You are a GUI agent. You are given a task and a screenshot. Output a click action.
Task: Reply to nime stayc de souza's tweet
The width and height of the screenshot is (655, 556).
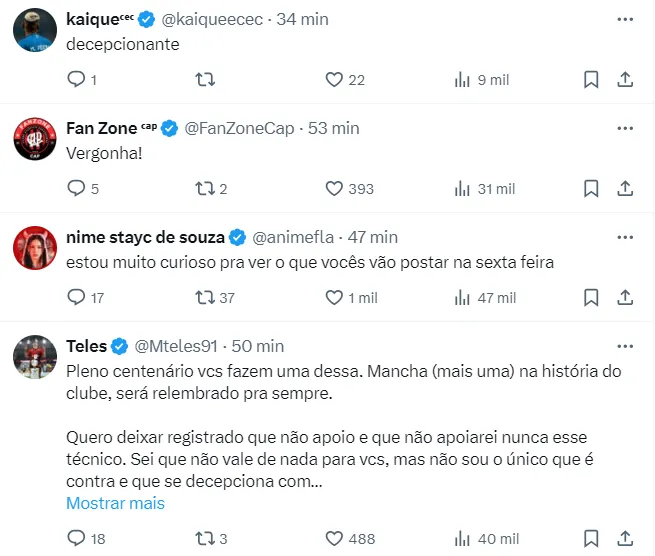tap(77, 297)
